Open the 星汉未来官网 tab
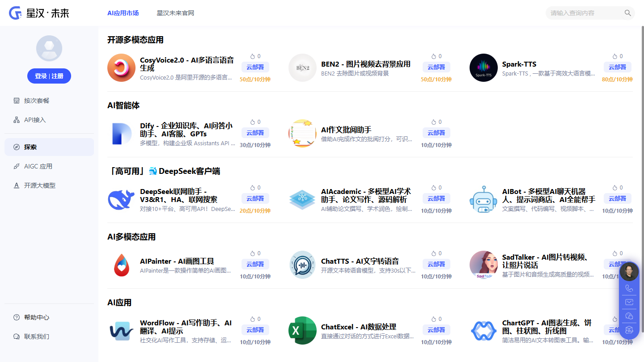Image resolution: width=644 pixels, height=362 pixels. pos(175,13)
